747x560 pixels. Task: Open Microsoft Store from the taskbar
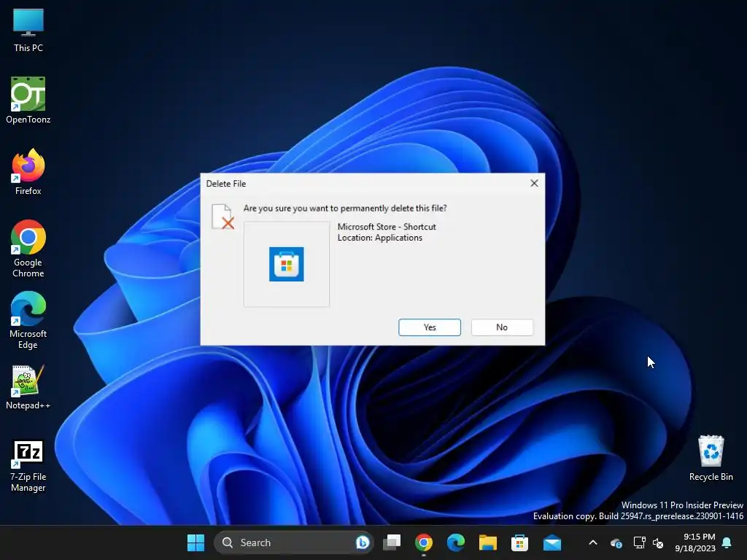[x=519, y=542]
